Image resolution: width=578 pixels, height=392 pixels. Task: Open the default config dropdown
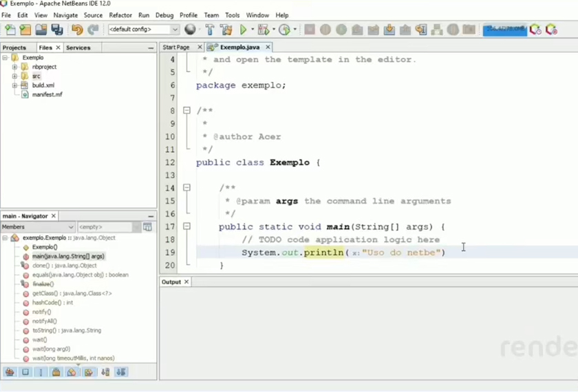pyautogui.click(x=143, y=30)
